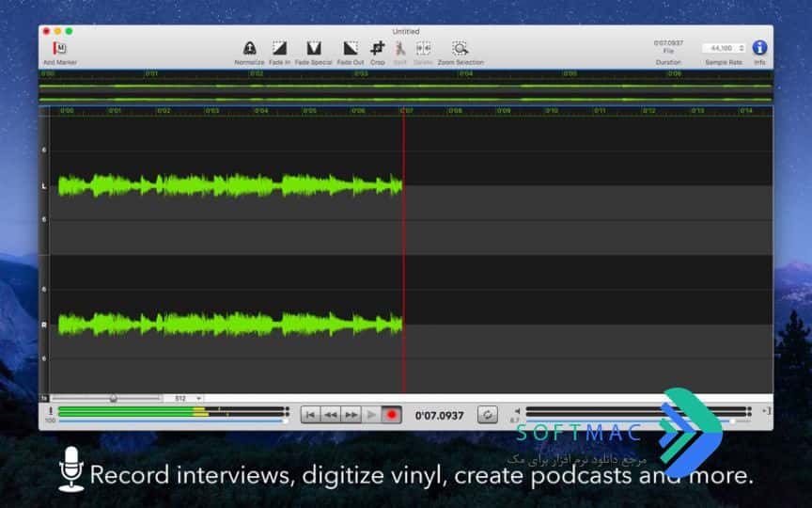Click the Duration display value
The height and width of the screenshot is (508, 812).
[x=668, y=42]
